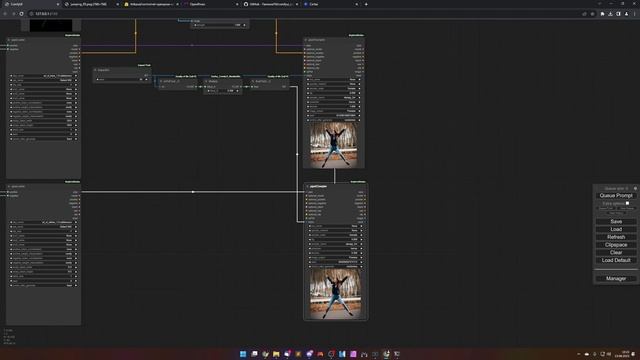Open the browser three-dot menu
Screen dimensions: 640x360
pyautogui.click(x=635, y=13)
